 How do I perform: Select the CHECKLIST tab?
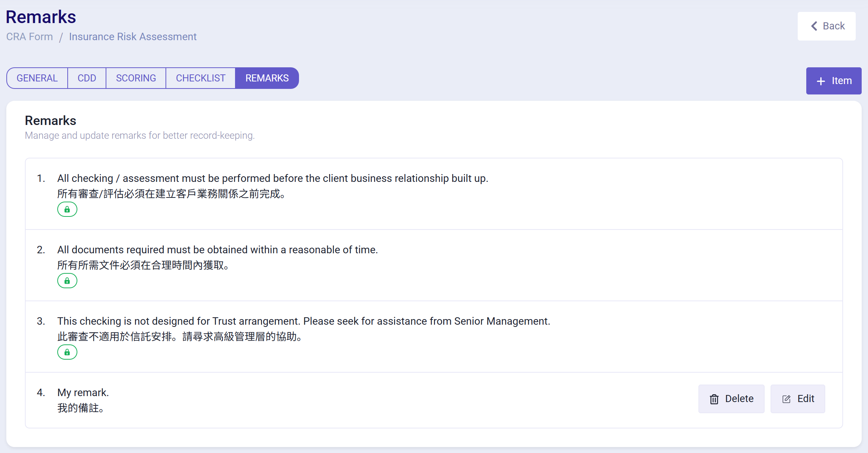[200, 78]
